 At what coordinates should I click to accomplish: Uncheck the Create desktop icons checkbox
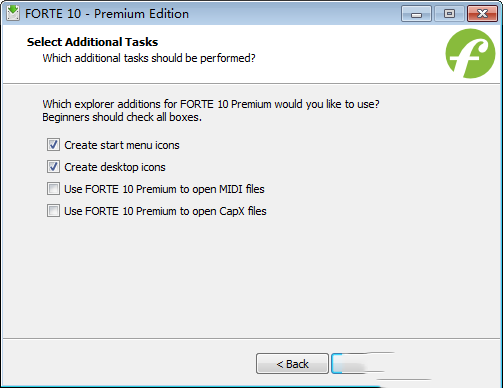(x=53, y=167)
